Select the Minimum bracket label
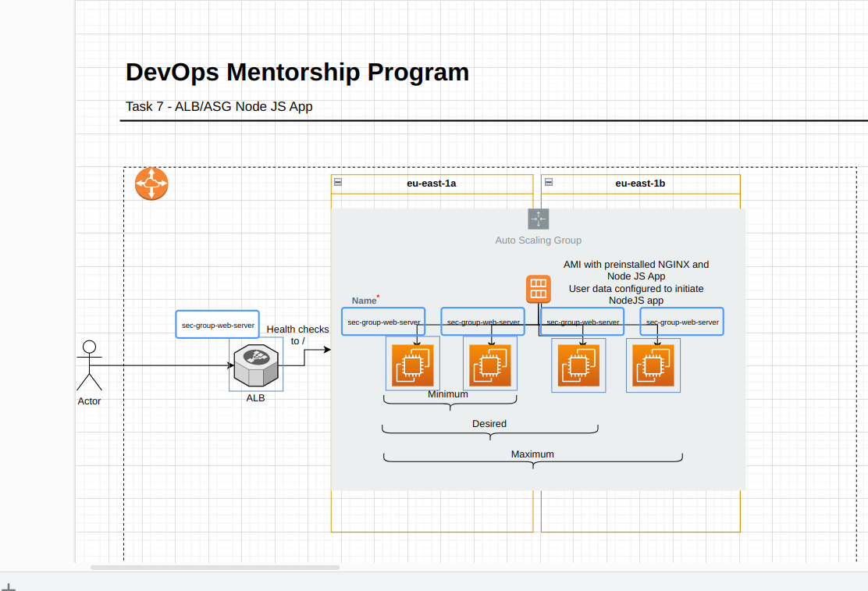This screenshot has height=591, width=868. 448,394
